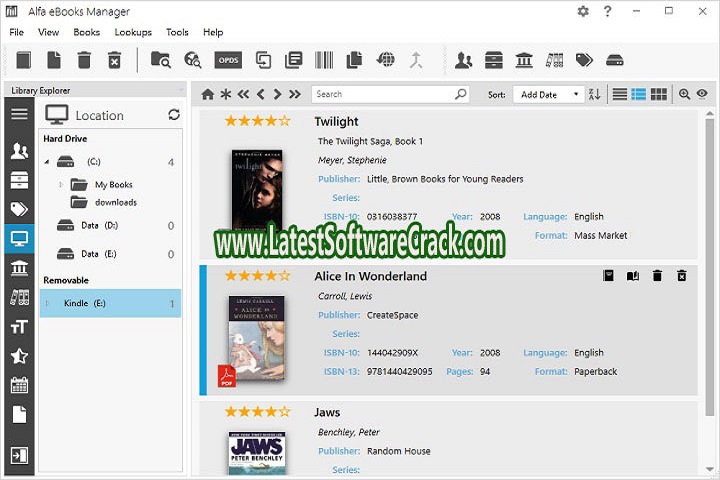Open the Lookups menu

(x=133, y=32)
